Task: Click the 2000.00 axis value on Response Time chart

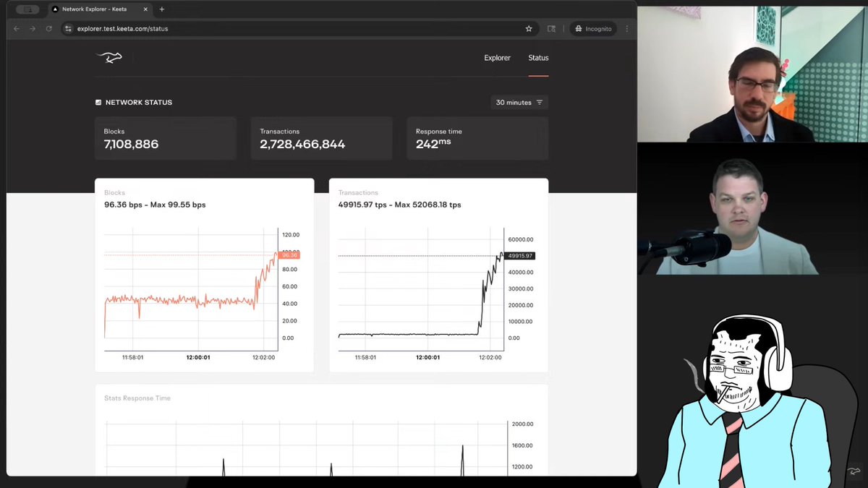Action: (521, 424)
